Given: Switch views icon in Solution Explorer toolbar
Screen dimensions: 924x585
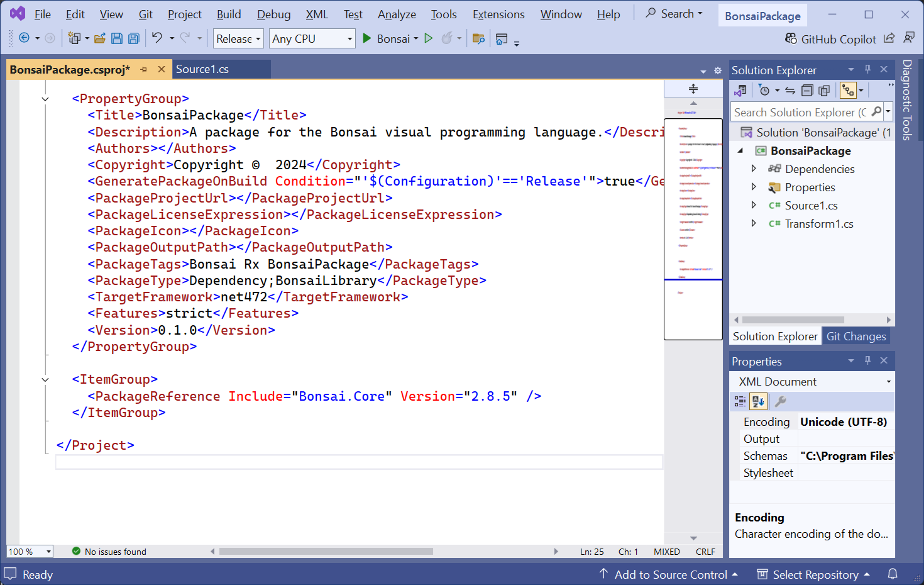Looking at the screenshot, I should click(740, 91).
